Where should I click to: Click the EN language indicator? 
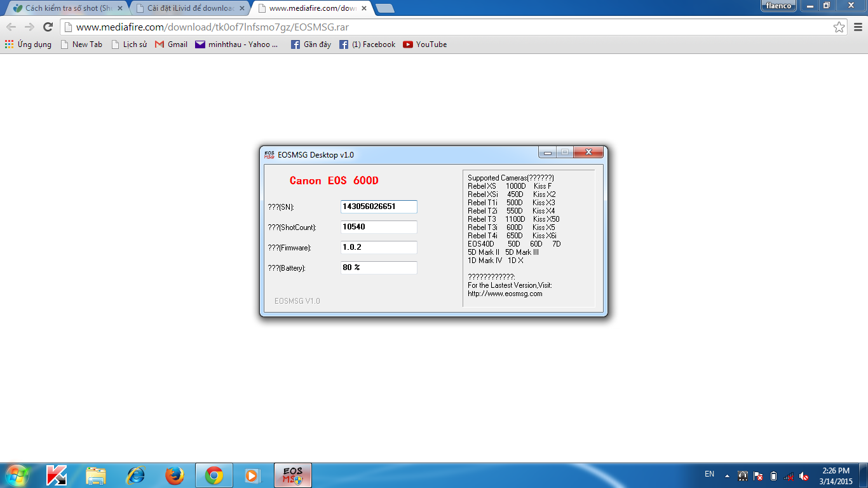pyautogui.click(x=710, y=474)
